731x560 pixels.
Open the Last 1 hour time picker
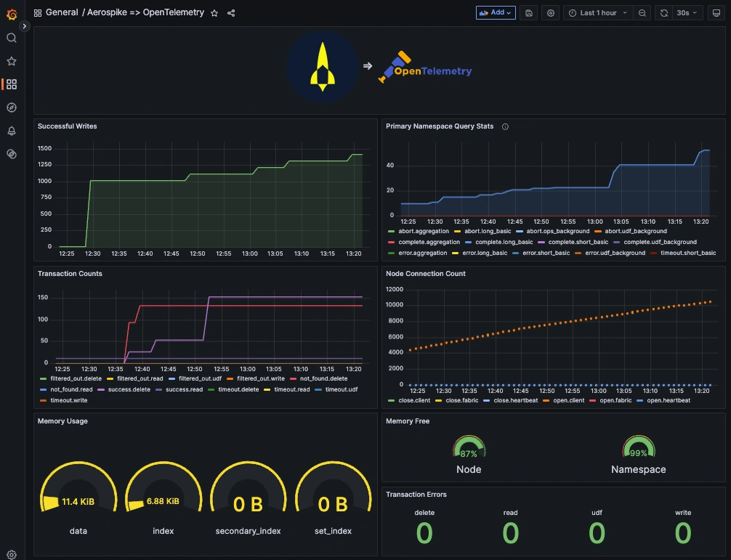point(598,12)
